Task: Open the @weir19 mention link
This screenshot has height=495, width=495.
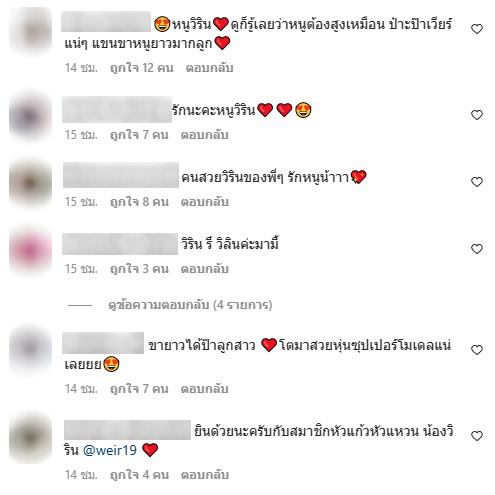Action: pos(110,450)
